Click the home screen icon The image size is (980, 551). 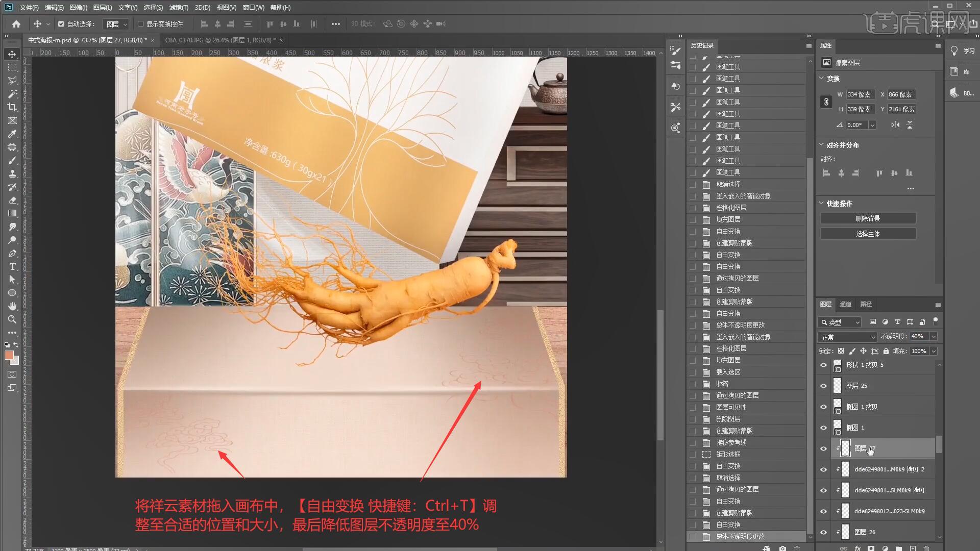[x=16, y=24]
